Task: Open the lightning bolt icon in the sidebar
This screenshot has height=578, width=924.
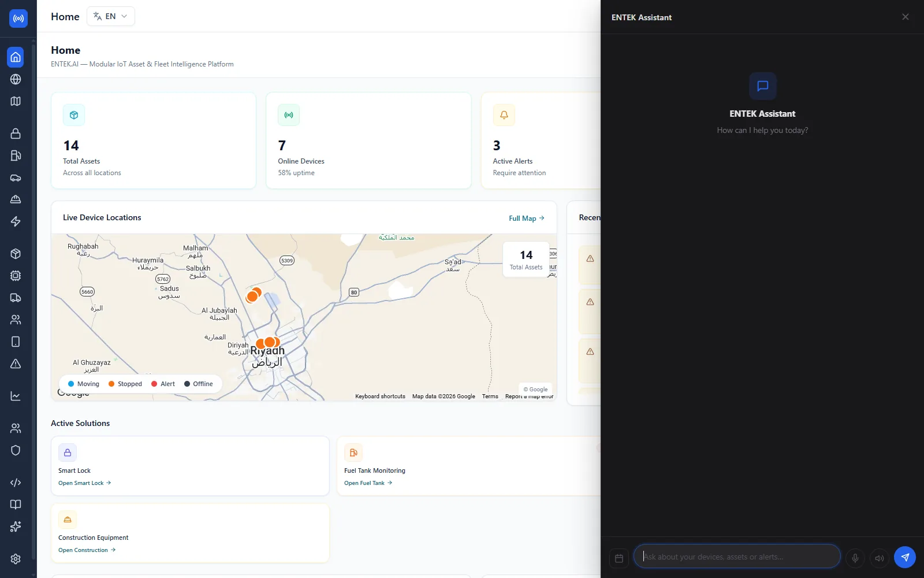Action: [16, 221]
